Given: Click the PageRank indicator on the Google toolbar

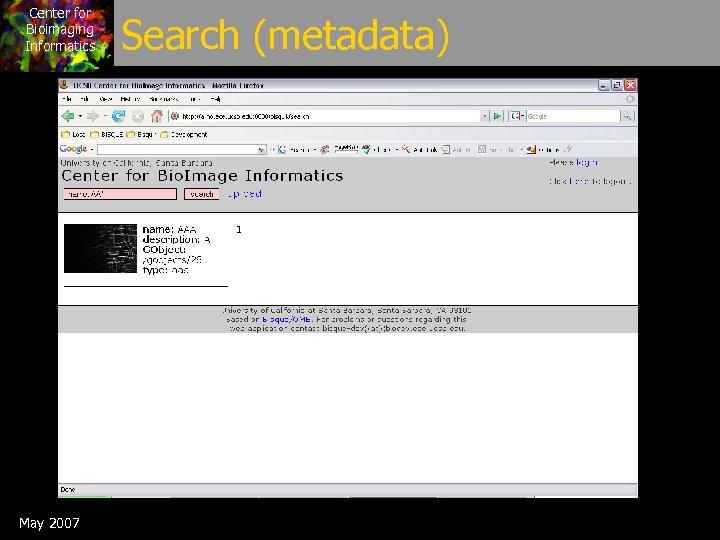Looking at the screenshot, I should click(x=346, y=148).
